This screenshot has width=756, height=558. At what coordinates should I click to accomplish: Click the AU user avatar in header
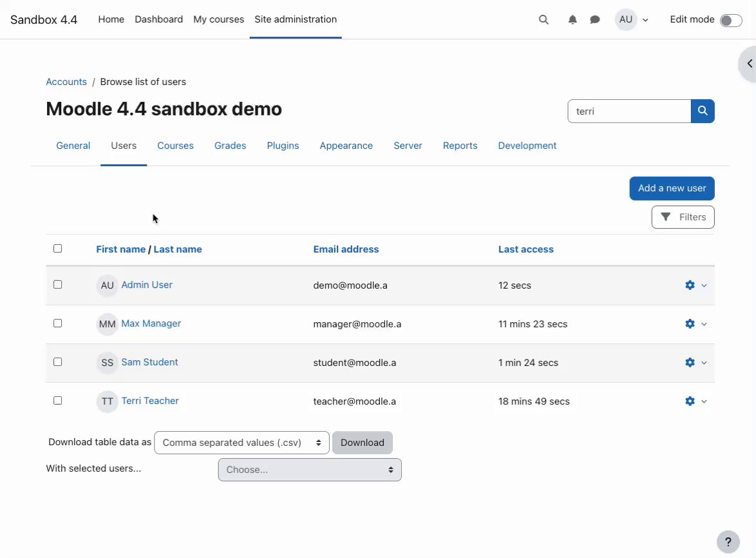[626, 20]
